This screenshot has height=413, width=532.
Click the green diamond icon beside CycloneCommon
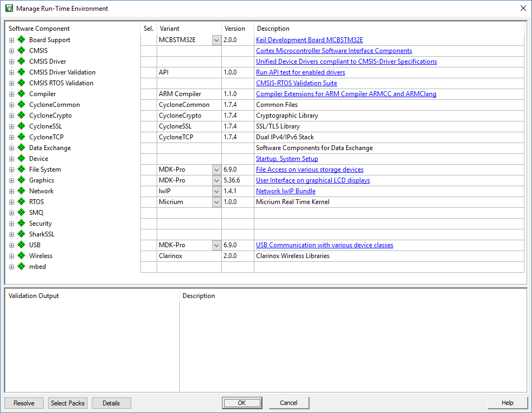22,104
